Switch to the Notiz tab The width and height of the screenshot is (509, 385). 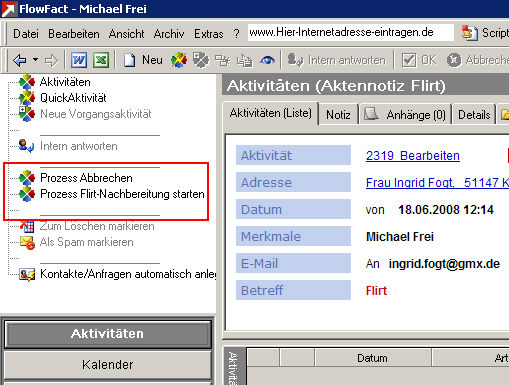click(x=338, y=115)
